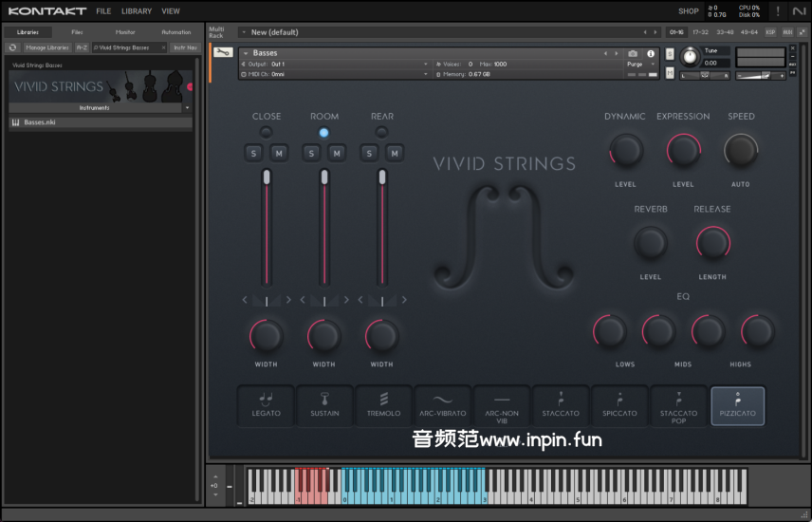Click the Manage Libraries button
This screenshot has height=522, width=812.
(x=47, y=47)
